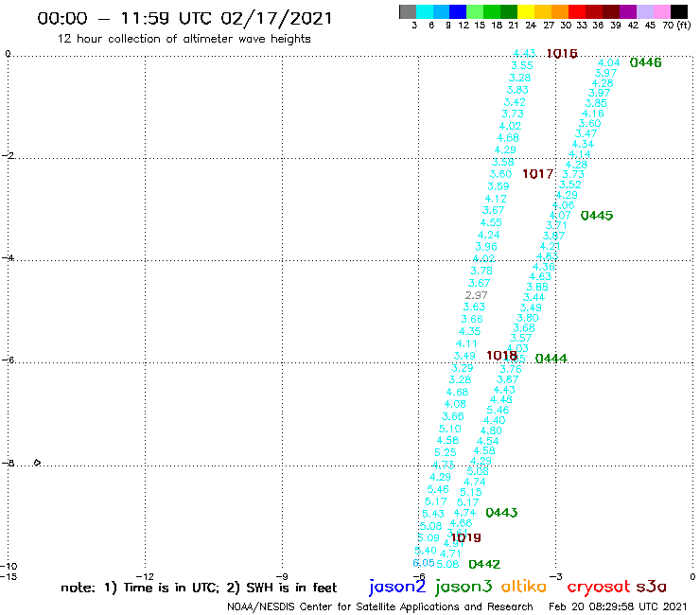Click the green 'jason3' satellite legend label
700x615 pixels.
coord(464,587)
